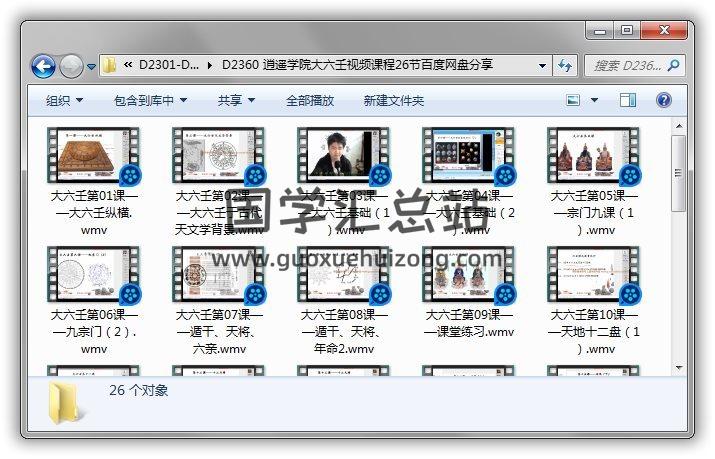Click the magnifier search icon
The width and height of the screenshot is (715, 459).
click(x=674, y=66)
